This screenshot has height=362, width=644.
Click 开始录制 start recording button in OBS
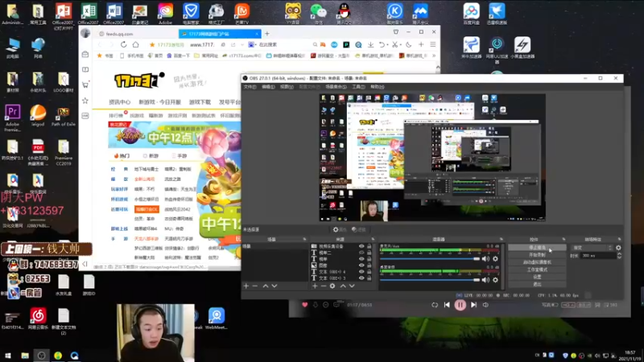tap(537, 255)
